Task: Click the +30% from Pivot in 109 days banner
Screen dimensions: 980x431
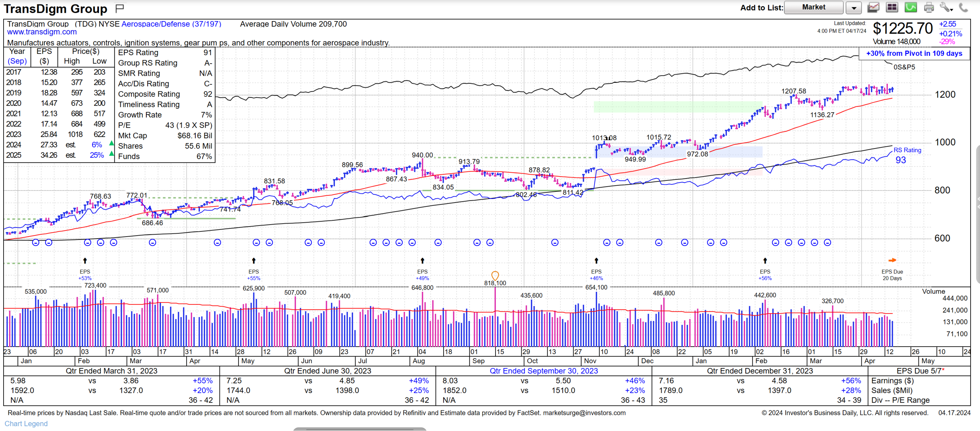Action: [x=914, y=54]
